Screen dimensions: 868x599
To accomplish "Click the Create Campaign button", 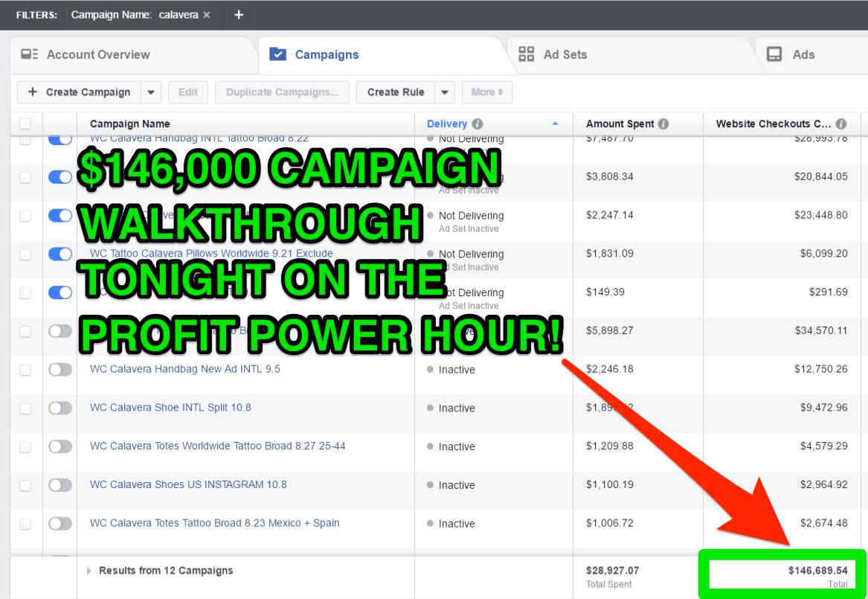I will pos(79,92).
